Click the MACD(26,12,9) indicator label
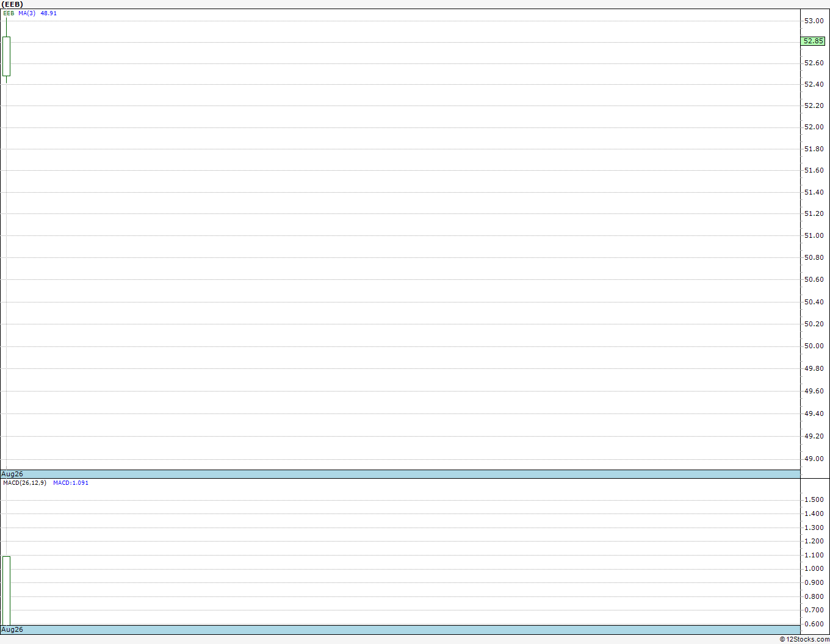This screenshot has width=830, height=644. coord(24,483)
